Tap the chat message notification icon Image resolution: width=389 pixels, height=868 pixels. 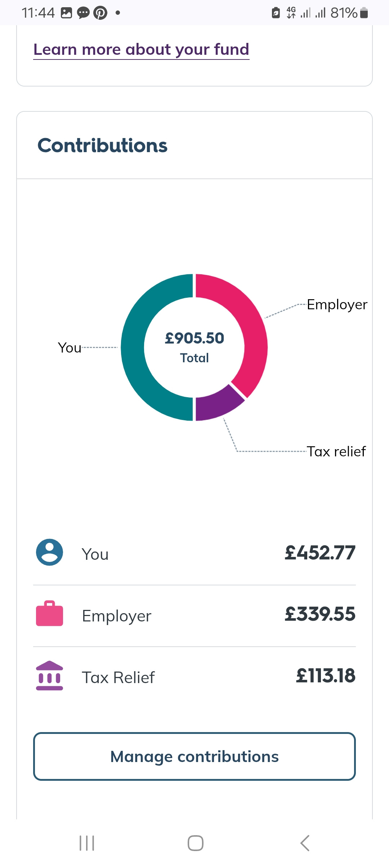click(83, 13)
